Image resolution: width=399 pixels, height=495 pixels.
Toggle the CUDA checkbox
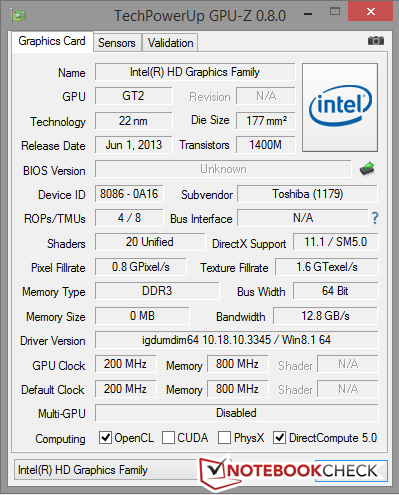[x=168, y=437]
